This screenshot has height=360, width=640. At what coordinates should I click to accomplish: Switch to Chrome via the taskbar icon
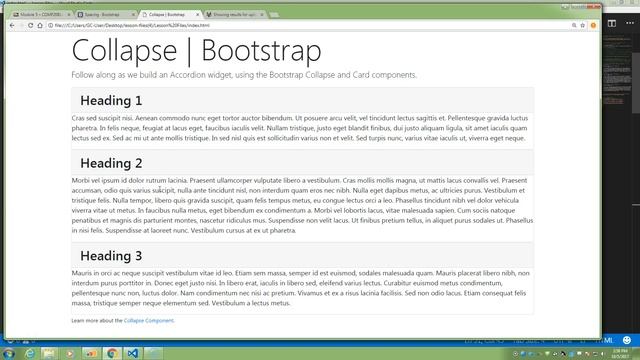tap(111, 353)
